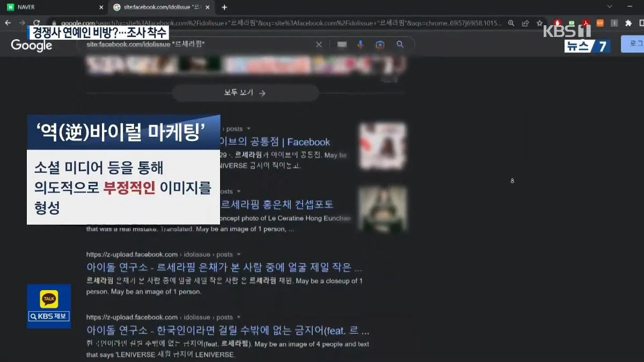Open the red circular extension icon
644x362 pixels.
[557, 23]
